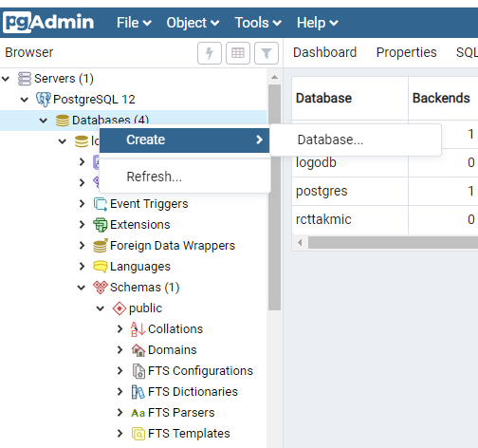Viewport: 478px width, 448px height.
Task: Click the Filtered Rows funnel icon
Action: coord(267,53)
